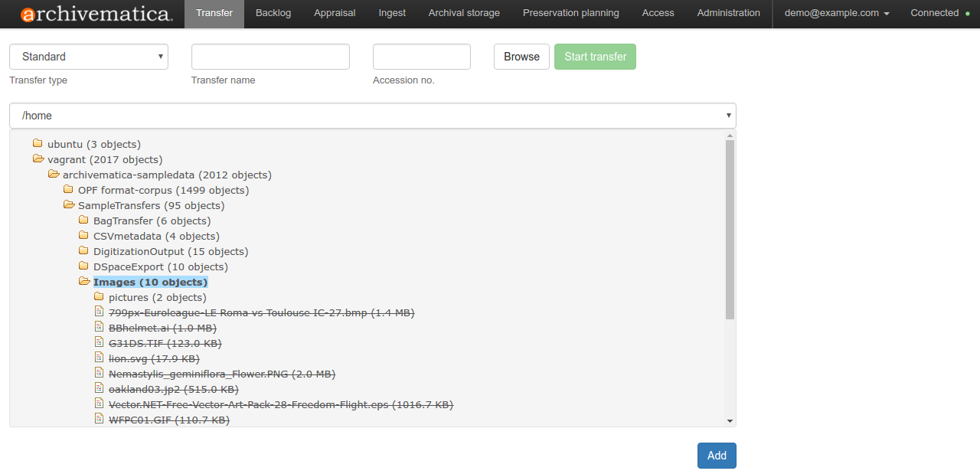Screen dimensions: 980x474
Task: Open the /home location dropdown
Action: coord(372,116)
